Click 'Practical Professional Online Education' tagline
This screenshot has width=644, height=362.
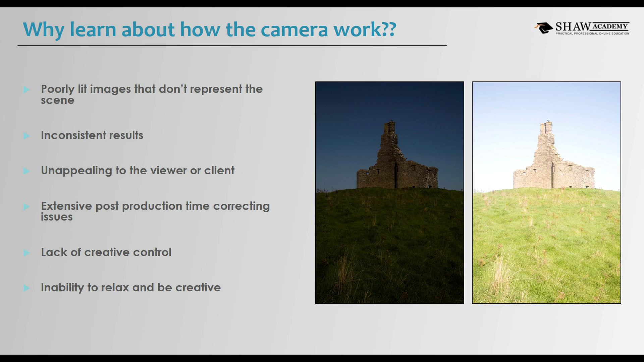(x=592, y=34)
